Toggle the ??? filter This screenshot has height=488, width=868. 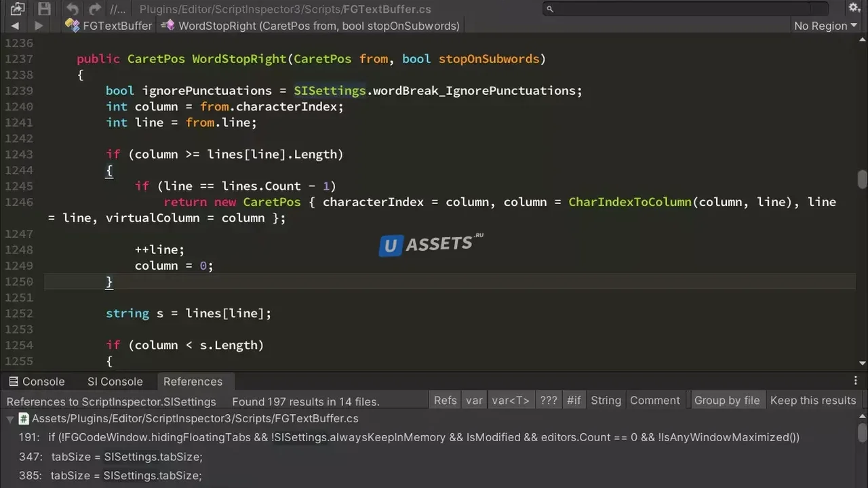pyautogui.click(x=548, y=401)
